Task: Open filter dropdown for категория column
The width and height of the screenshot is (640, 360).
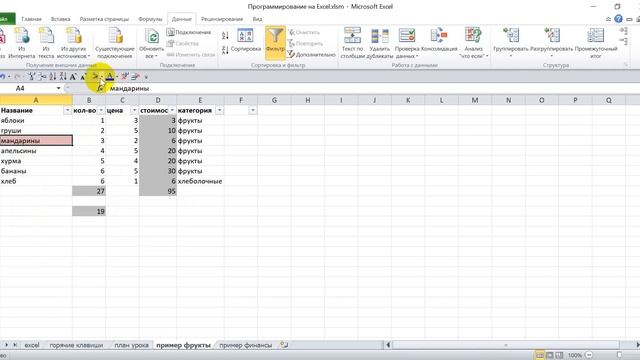Action: point(220,110)
